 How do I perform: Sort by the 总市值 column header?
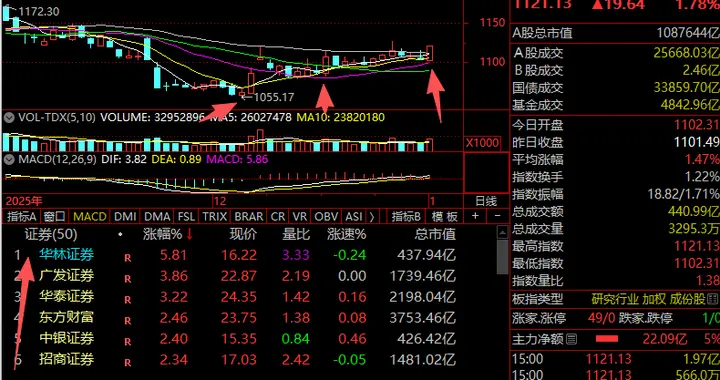click(x=435, y=235)
